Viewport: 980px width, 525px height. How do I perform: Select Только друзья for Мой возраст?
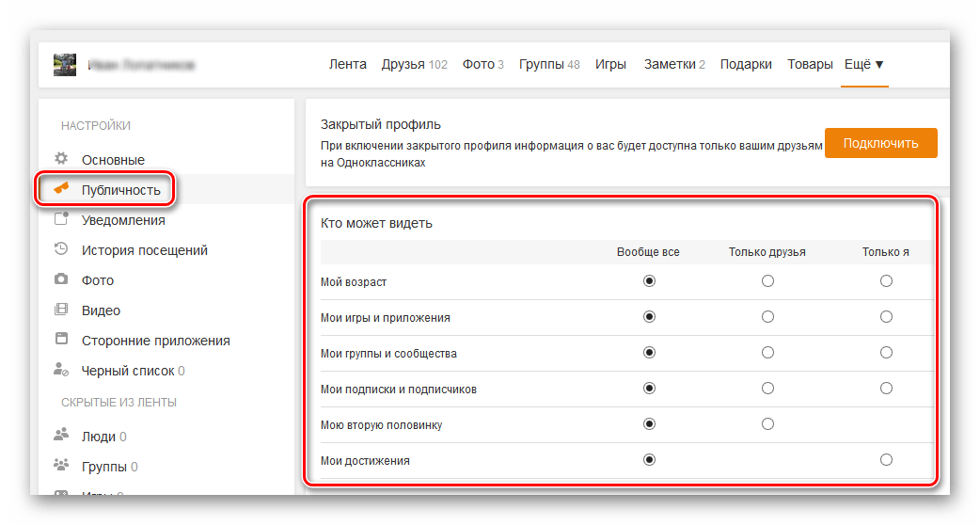[x=767, y=281]
